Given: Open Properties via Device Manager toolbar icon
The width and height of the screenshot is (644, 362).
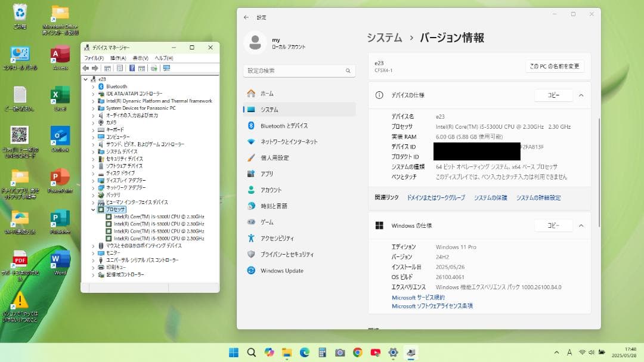Looking at the screenshot, I should 119,67.
